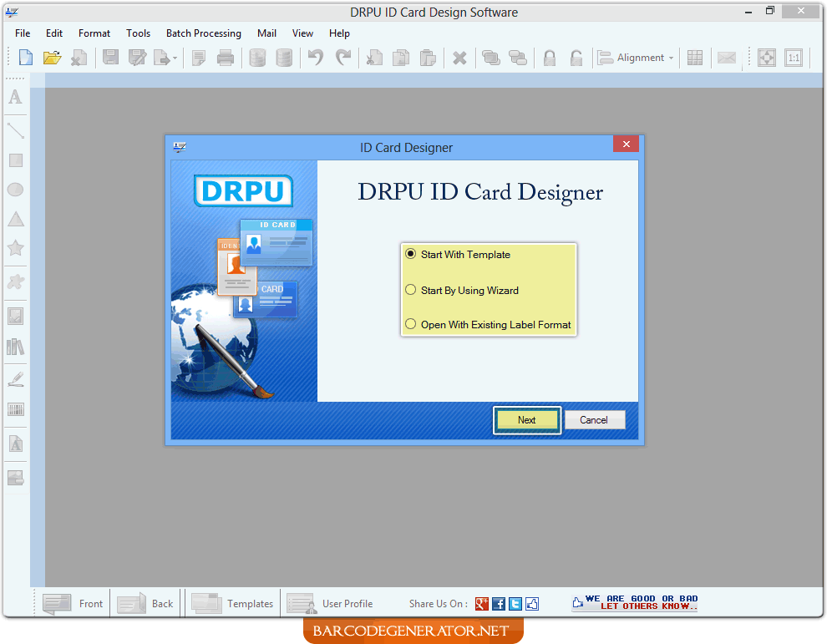Select the image library books tool

pyautogui.click(x=15, y=347)
